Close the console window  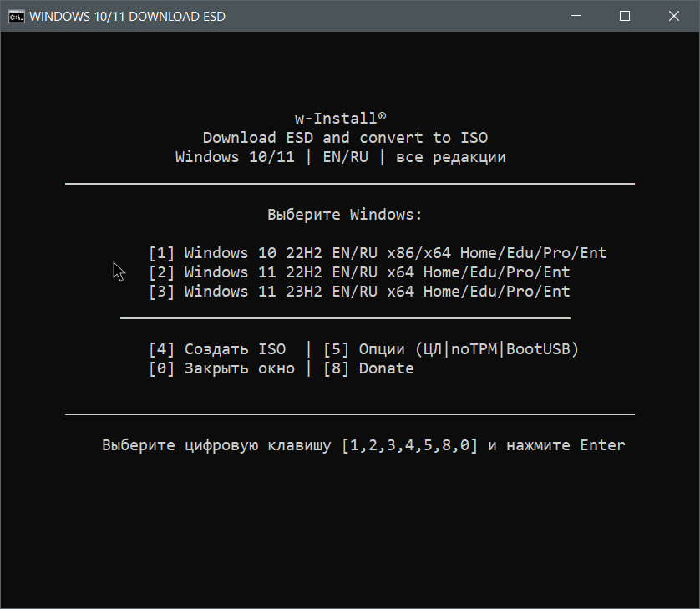point(673,16)
